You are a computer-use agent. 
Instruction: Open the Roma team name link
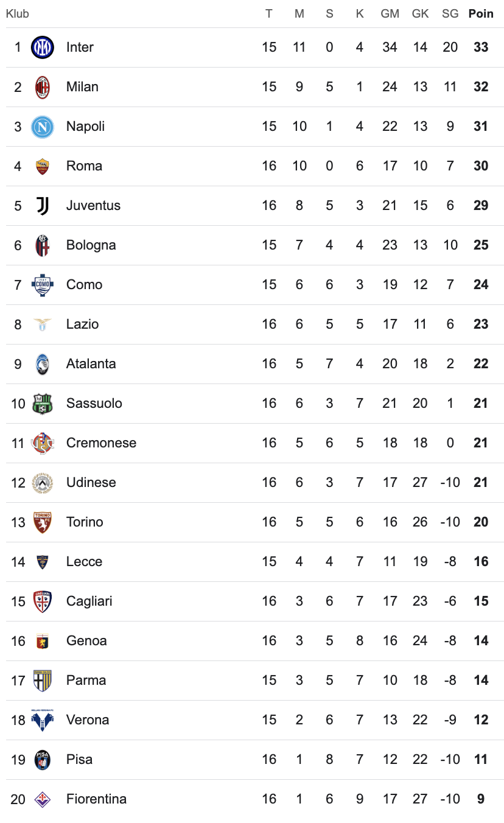[x=84, y=166]
